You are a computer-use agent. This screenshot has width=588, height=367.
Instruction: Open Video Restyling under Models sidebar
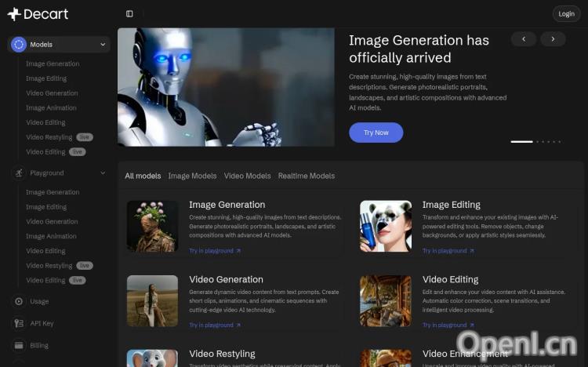(x=49, y=137)
